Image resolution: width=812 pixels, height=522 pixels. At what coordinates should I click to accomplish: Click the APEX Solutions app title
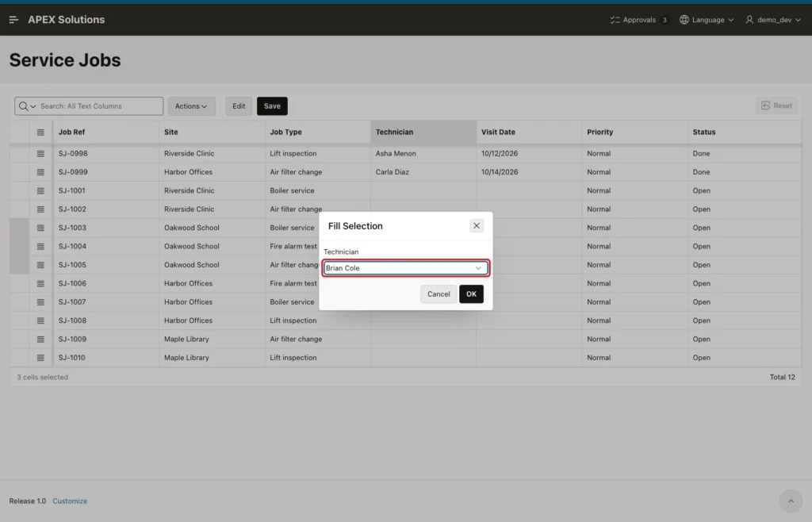(67, 20)
